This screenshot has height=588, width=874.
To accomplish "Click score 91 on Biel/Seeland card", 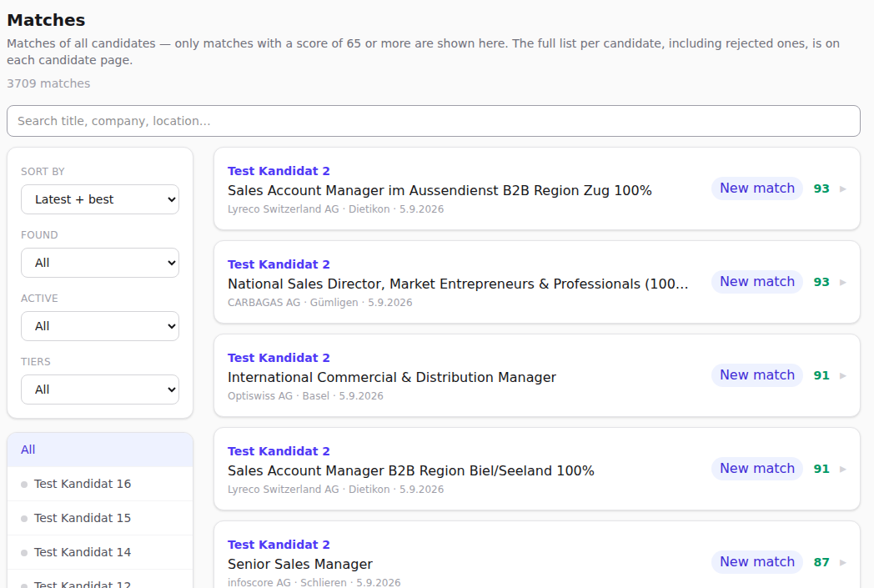I will 821,469.
